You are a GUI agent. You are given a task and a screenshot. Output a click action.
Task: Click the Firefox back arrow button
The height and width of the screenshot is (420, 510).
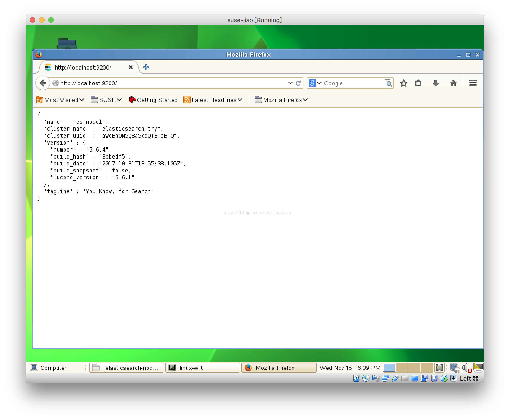[x=43, y=83]
